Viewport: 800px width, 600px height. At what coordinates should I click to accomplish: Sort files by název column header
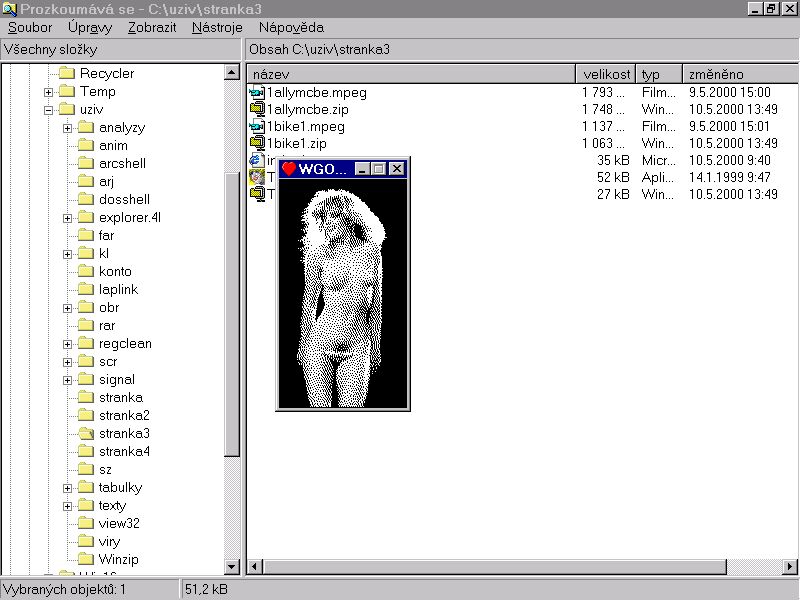coord(410,74)
